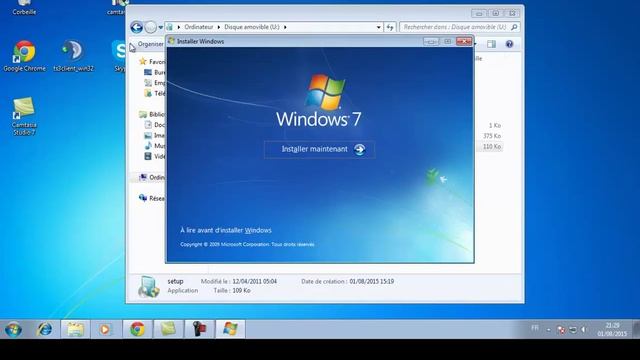Screen dimensions: 640x360
Task: Open the Windows Start menu
Action: [x=13, y=329]
